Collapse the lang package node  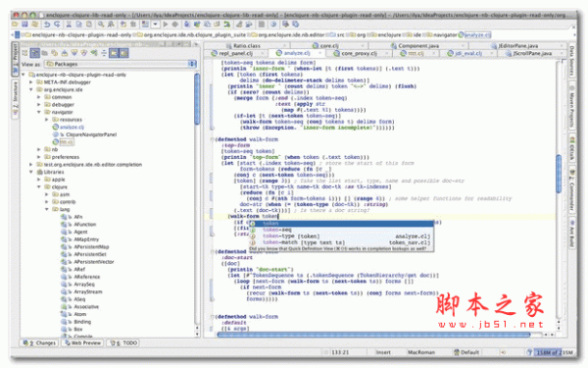pyautogui.click(x=46, y=209)
